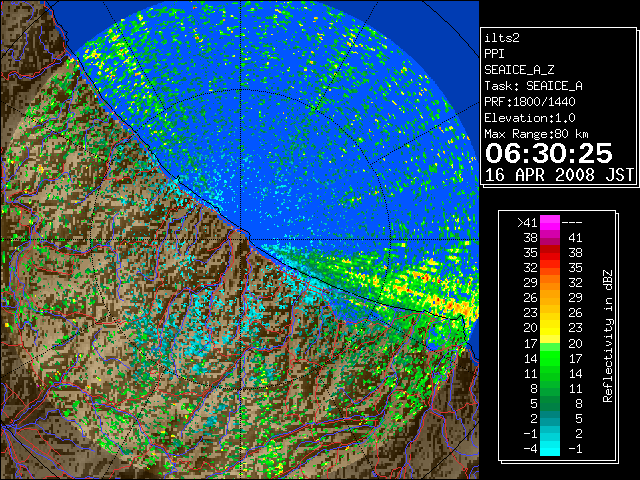Click the SEAICE_A_Z product name
This screenshot has width=640, height=480.
(x=519, y=70)
